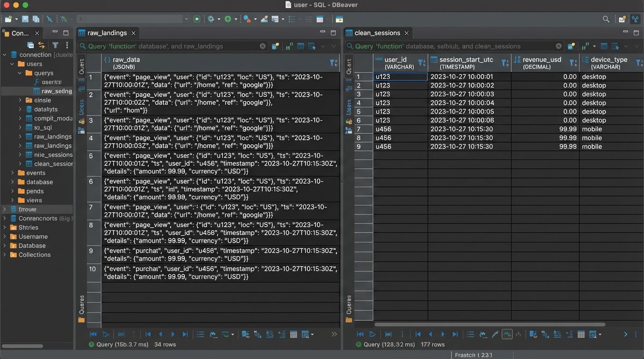Go to first row in raw_landings results
This screenshot has height=359, width=644.
[148, 334]
